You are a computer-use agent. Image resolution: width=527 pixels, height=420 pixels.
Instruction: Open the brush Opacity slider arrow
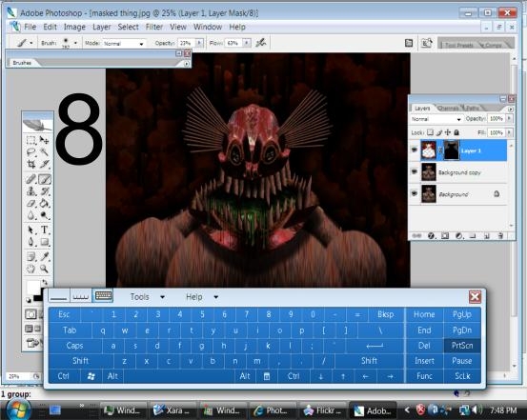coord(199,43)
